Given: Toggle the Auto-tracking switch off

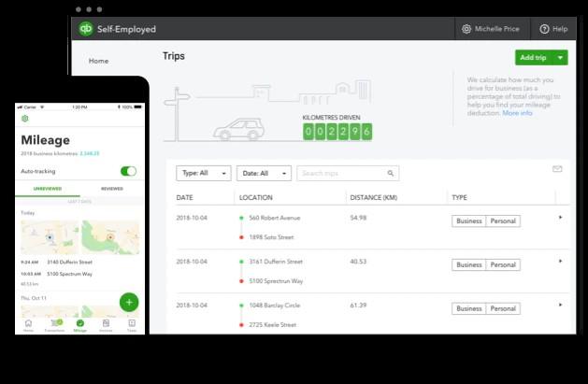Looking at the screenshot, I should pyautogui.click(x=128, y=171).
